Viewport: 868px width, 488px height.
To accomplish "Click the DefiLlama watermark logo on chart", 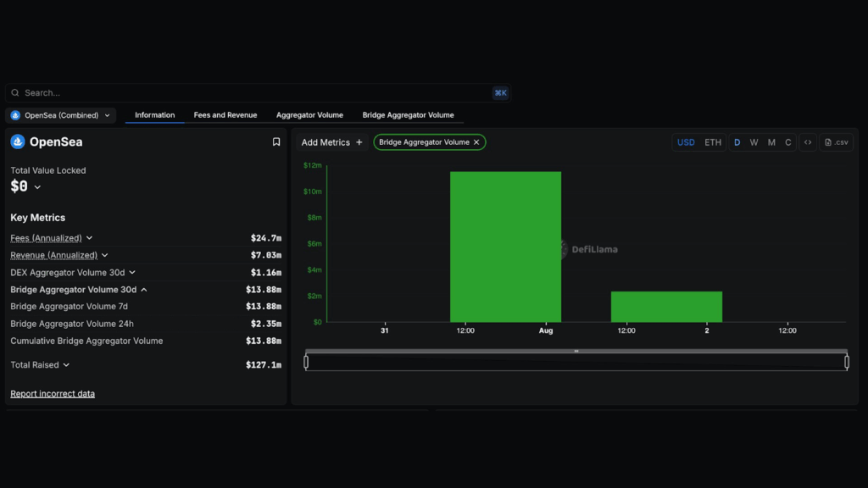I will click(564, 249).
